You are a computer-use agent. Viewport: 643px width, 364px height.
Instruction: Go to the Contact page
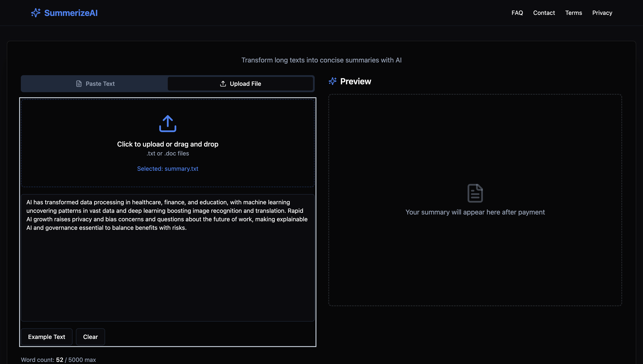(544, 13)
